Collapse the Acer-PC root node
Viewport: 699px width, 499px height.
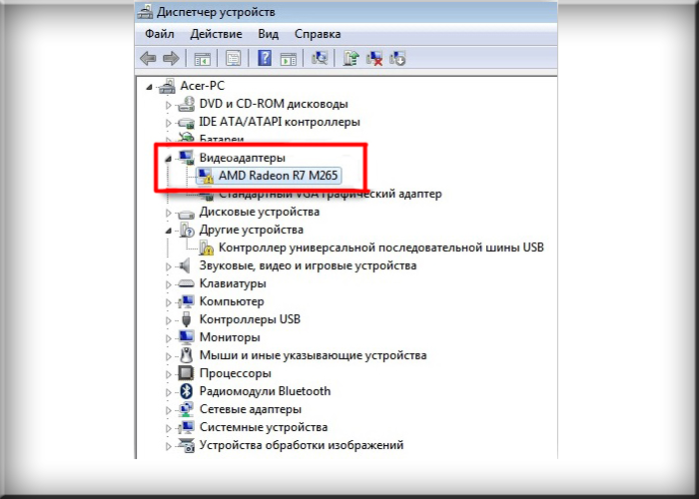(x=149, y=87)
